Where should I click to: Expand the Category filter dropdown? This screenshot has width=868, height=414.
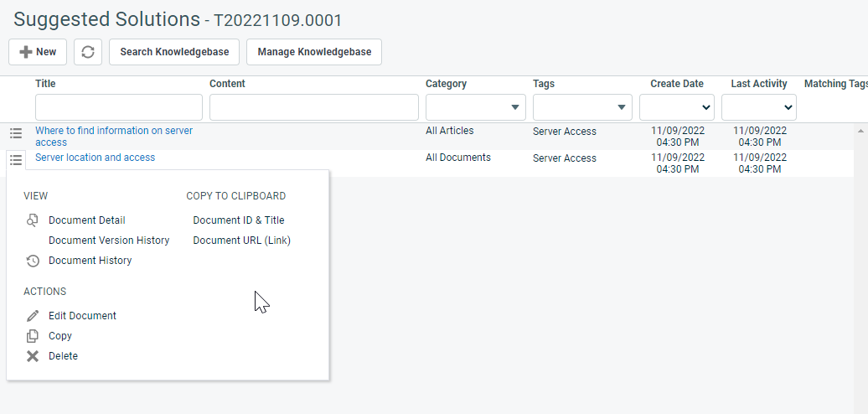point(514,107)
